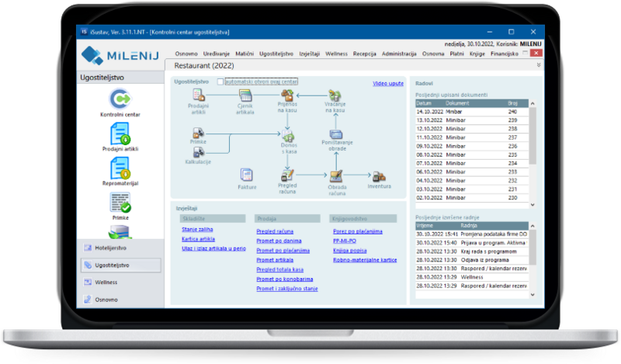Switch to Hotelijerstvo module button
621x364 pixels.
120,248
